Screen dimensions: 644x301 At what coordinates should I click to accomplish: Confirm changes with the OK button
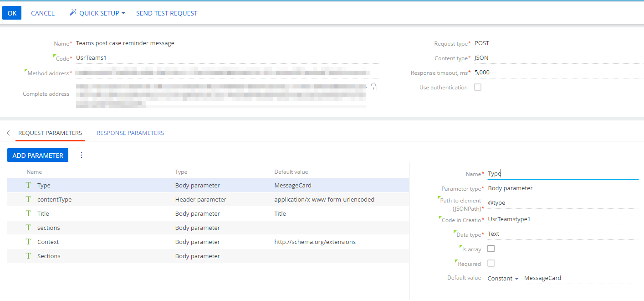pos(12,13)
